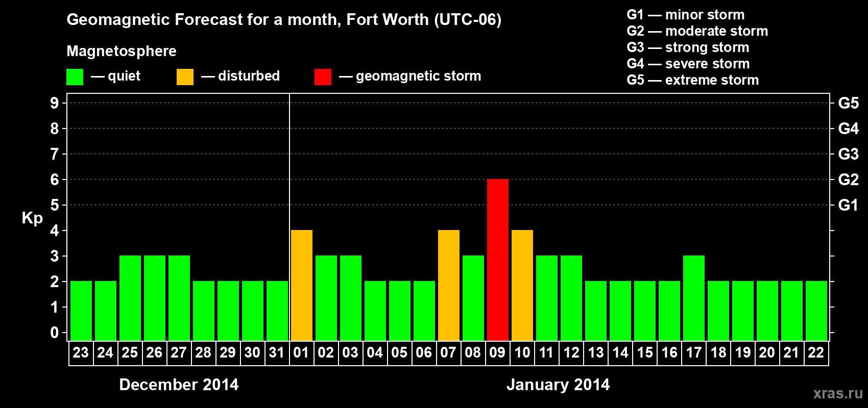Screen dimensions: 868x408
Task: Click the green bar for January 17
Action: (694, 298)
